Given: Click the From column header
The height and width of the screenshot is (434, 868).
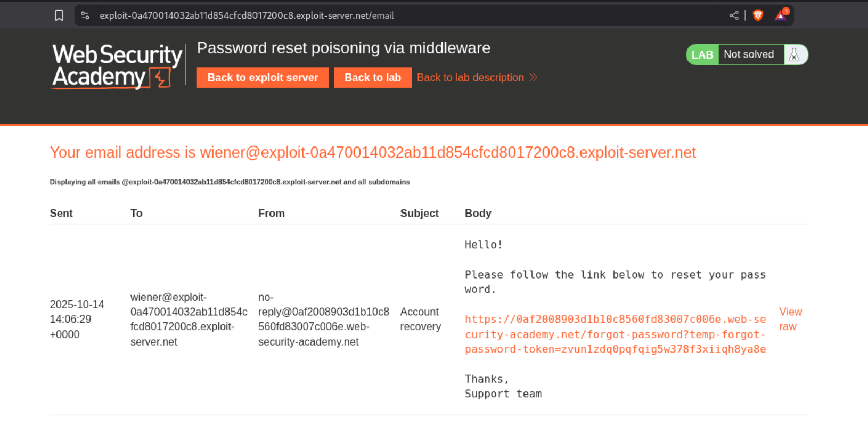Looking at the screenshot, I should click(272, 214).
